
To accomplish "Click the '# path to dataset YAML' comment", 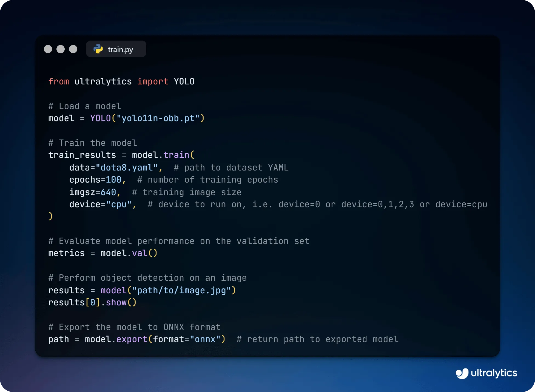I will click(231, 167).
